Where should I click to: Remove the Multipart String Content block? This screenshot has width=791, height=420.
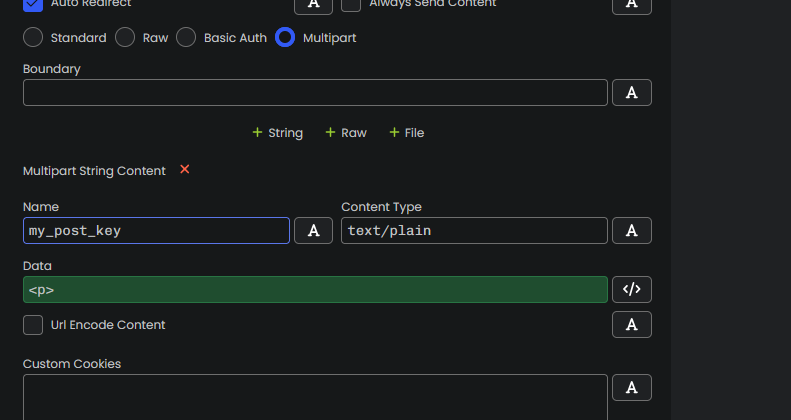pos(185,170)
